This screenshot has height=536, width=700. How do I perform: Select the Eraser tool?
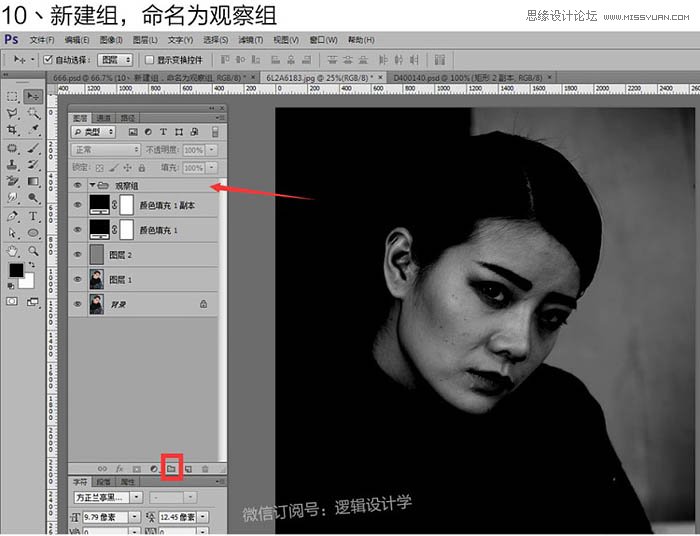pos(12,181)
